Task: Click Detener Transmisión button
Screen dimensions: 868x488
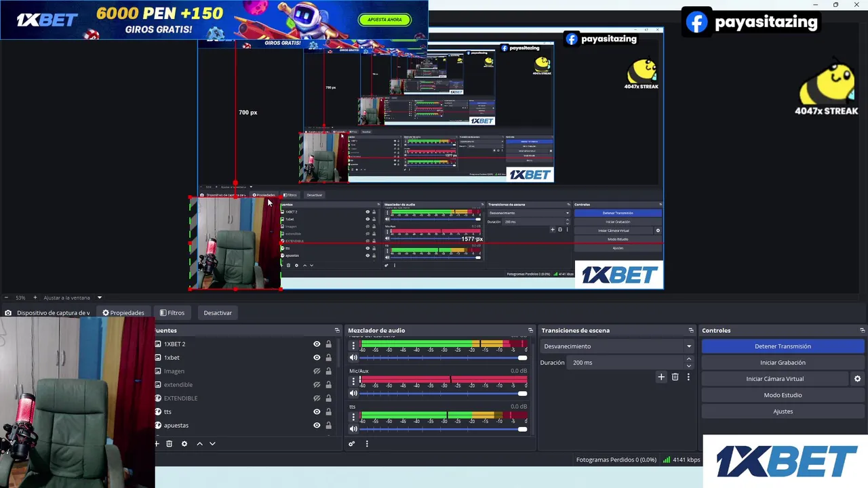Action: tap(783, 346)
